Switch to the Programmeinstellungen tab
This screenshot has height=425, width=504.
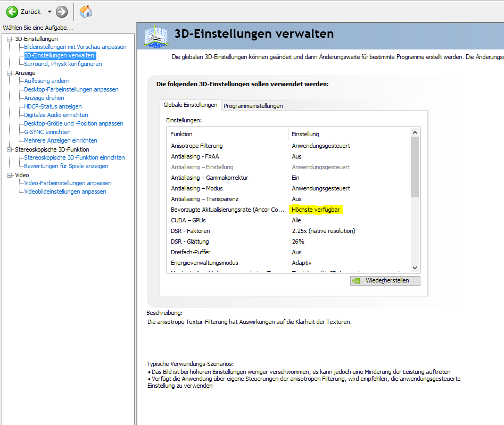point(253,106)
